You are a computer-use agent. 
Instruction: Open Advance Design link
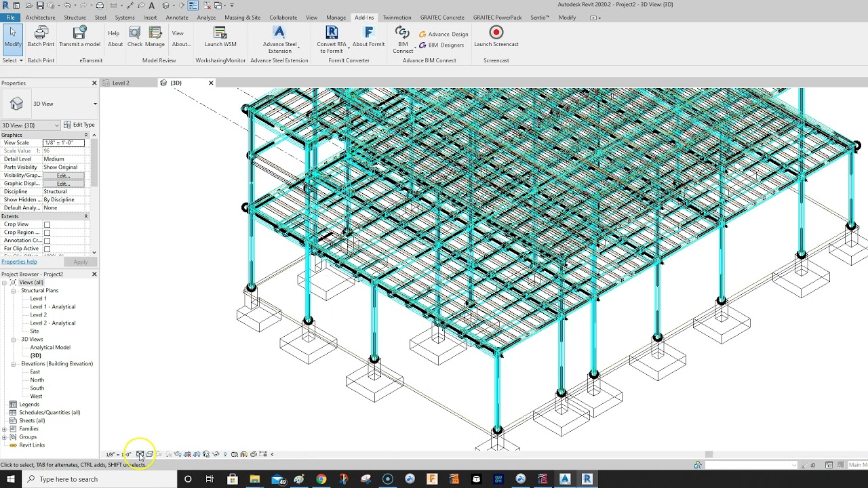click(443, 34)
